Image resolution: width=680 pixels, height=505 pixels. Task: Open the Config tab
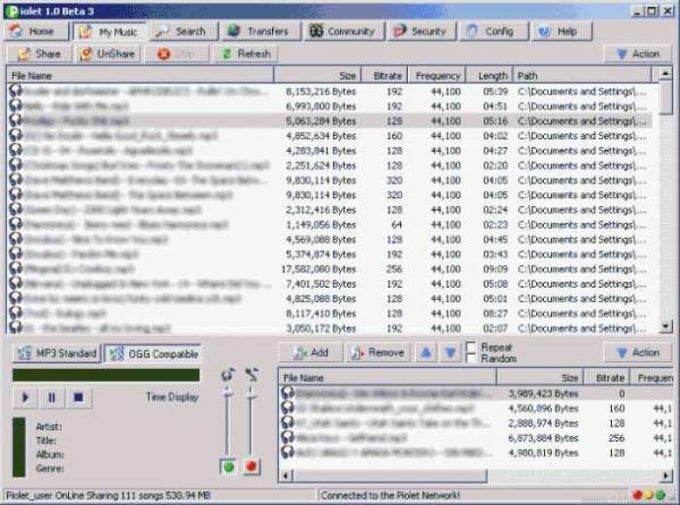coord(494,31)
